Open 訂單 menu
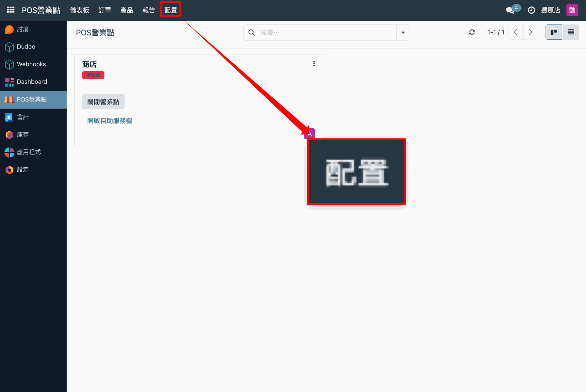This screenshot has height=392, width=586. 105,10
